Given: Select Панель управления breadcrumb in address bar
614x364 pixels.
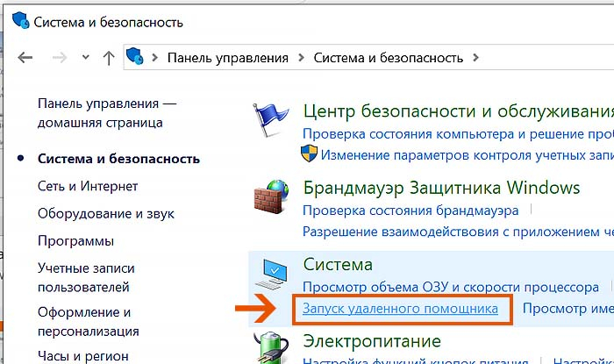Looking at the screenshot, I should 227,58.
